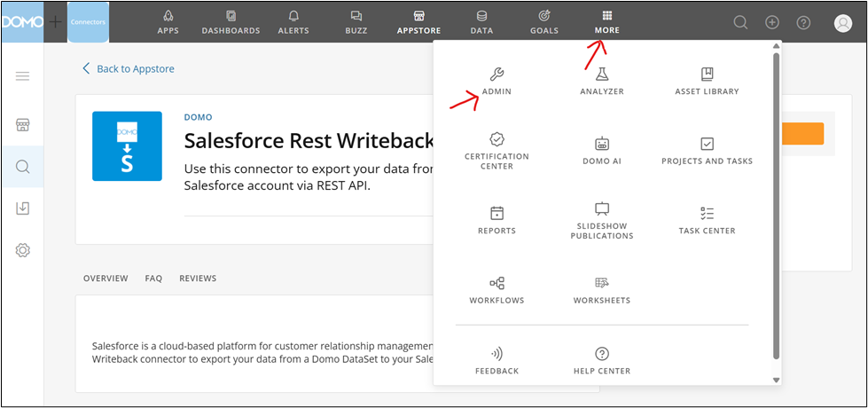Switch to the Reviews tab

(x=198, y=279)
